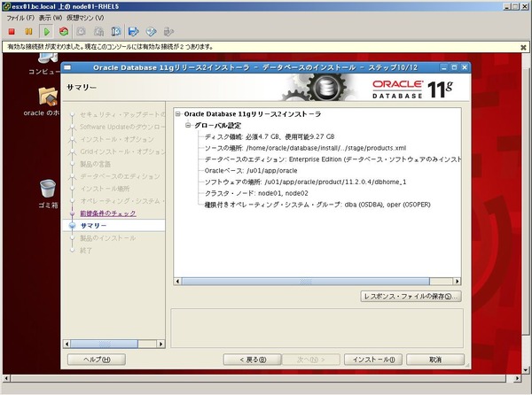Open the 表示 (W) menu
This screenshot has width=532, height=395.
[51, 18]
